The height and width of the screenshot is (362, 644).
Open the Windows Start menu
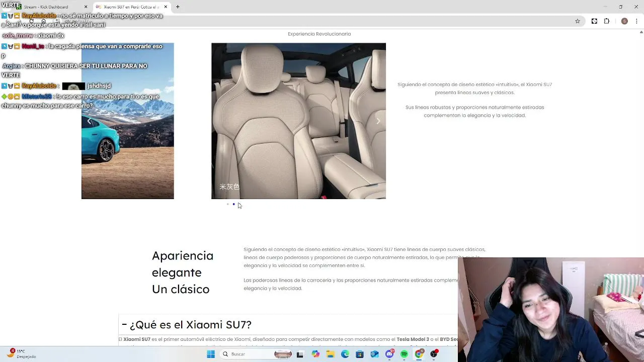click(211, 354)
